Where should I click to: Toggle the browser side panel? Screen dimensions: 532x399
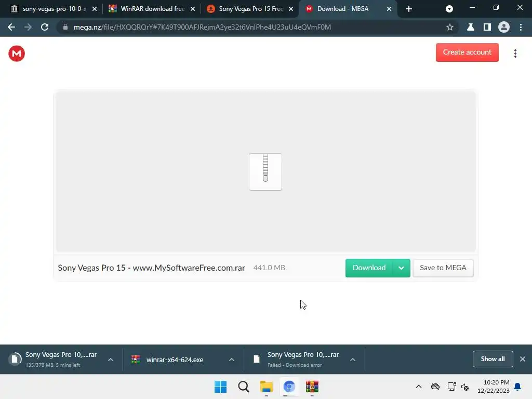(487, 27)
